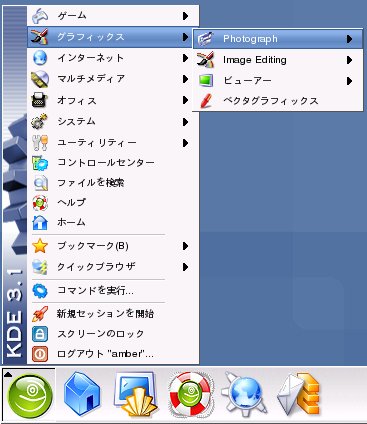The width and height of the screenshot is (367, 424).
Task: Open the blue home folder panel icon
Action: pyautogui.click(x=82, y=394)
